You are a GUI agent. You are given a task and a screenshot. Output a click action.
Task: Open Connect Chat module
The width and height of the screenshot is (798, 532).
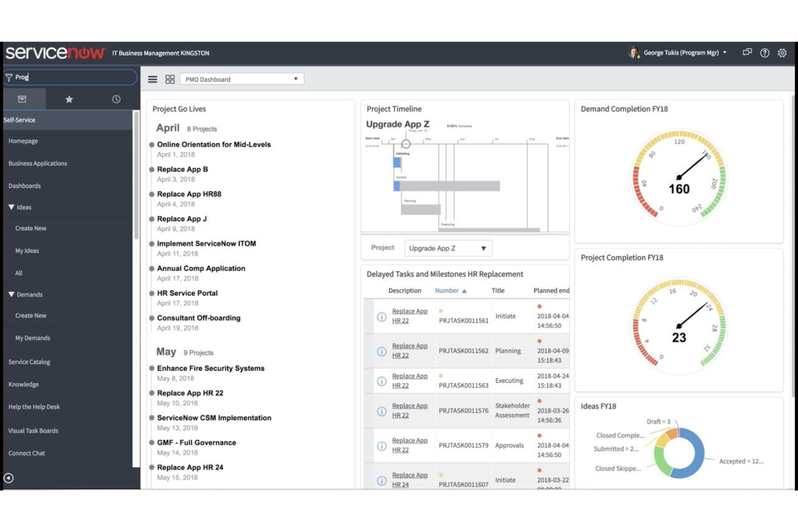[x=26, y=453]
